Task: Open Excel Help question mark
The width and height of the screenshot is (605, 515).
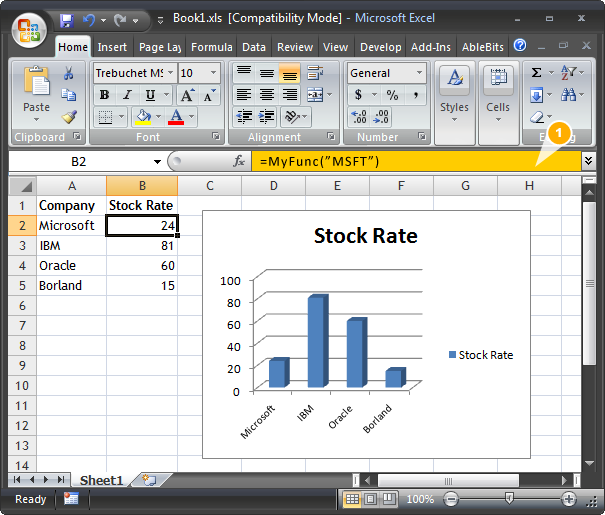Action: pyautogui.click(x=520, y=46)
